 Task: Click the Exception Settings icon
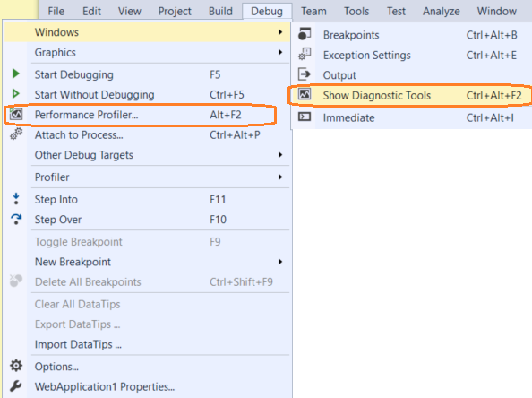tap(305, 55)
